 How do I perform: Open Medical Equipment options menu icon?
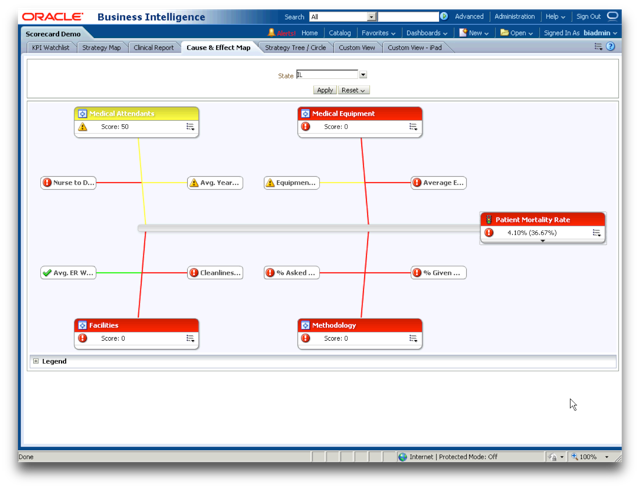[x=413, y=127]
